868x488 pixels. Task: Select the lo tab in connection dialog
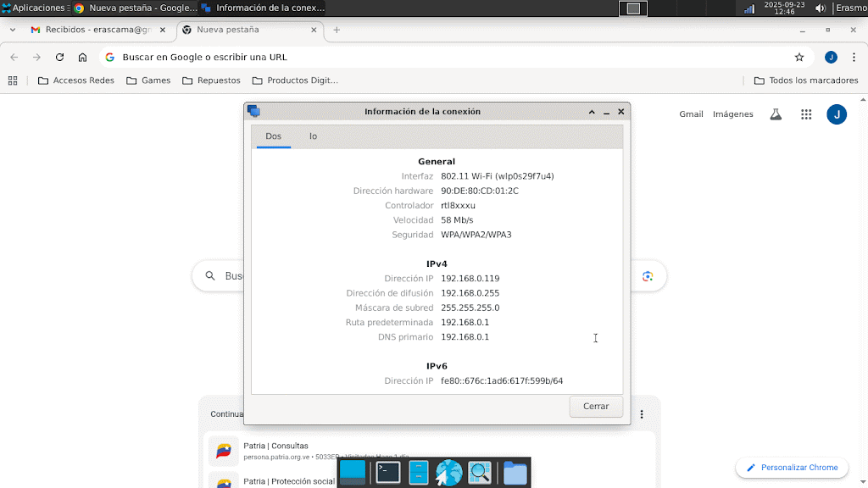pyautogui.click(x=314, y=136)
